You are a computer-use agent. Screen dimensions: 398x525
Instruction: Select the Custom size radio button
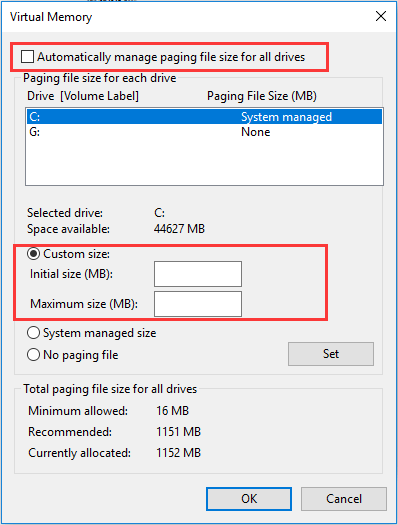(x=33, y=254)
